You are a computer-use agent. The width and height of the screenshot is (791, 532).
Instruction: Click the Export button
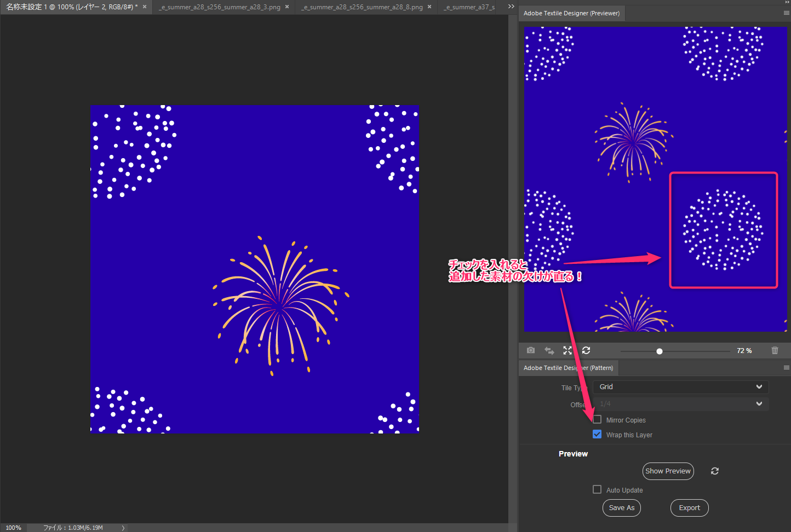[689, 508]
